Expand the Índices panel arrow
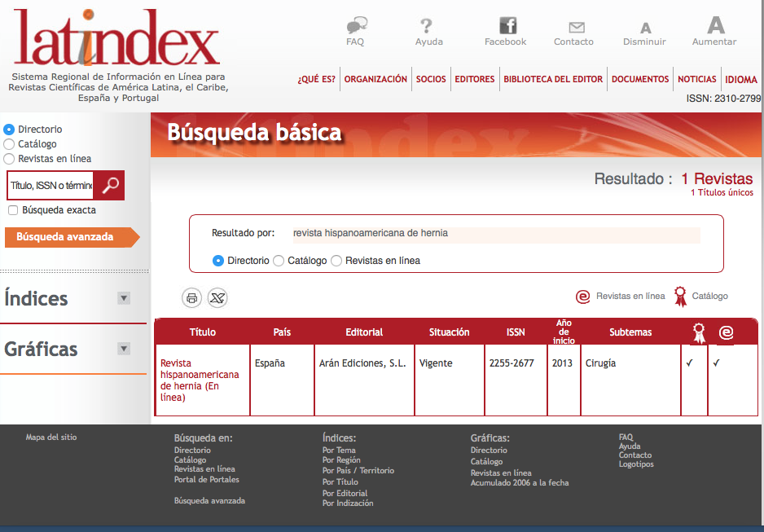This screenshot has width=764, height=532. coord(124,298)
